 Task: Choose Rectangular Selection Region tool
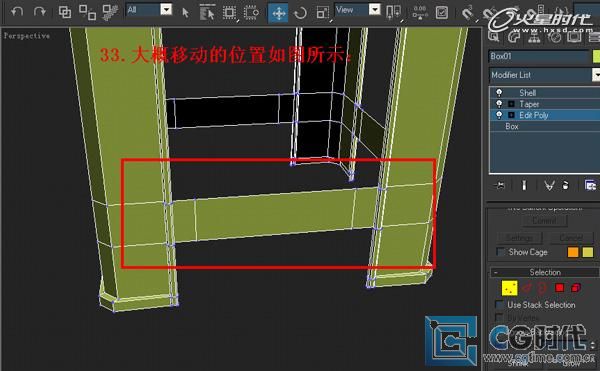click(x=229, y=13)
